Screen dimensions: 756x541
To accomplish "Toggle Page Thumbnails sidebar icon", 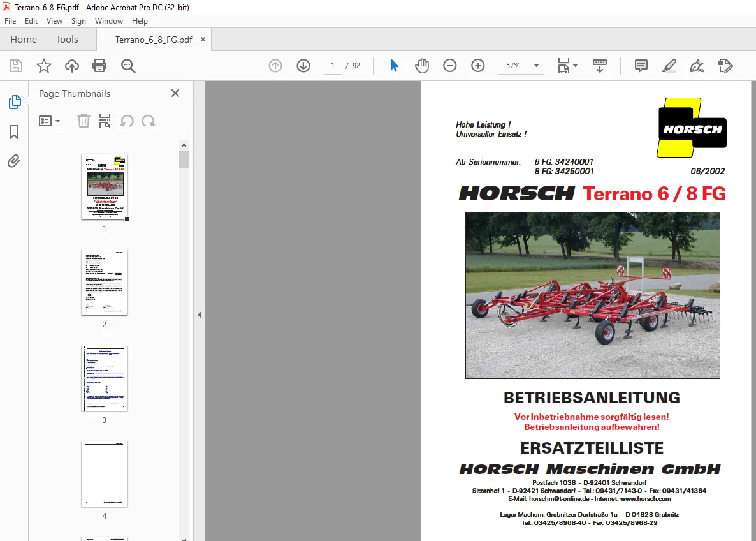I will click(x=15, y=102).
